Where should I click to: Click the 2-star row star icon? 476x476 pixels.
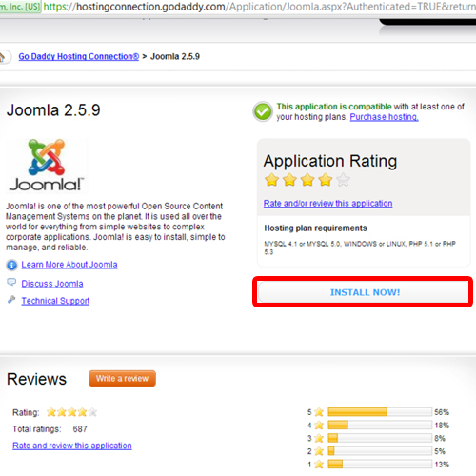[x=319, y=451]
